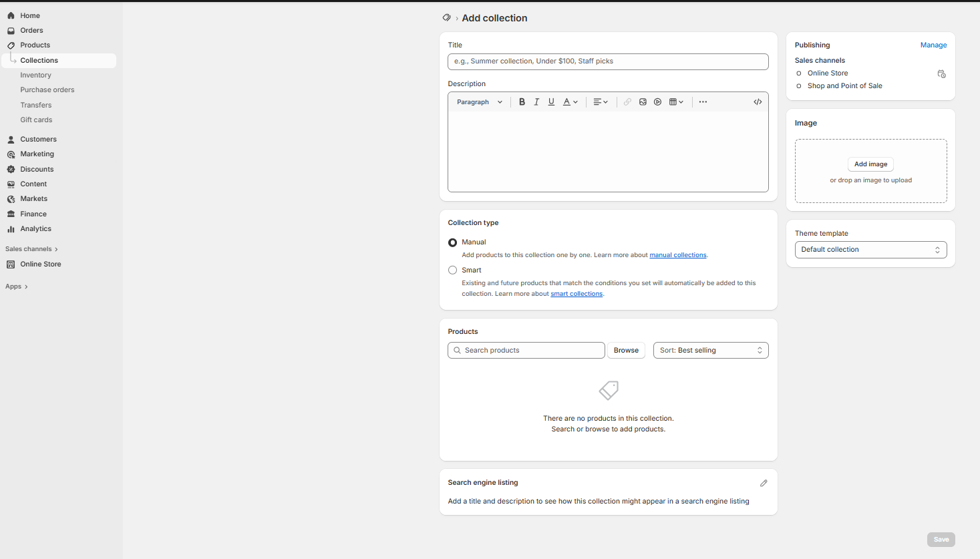The image size is (980, 559).
Task: Open Customers via its person icon
Action: click(x=11, y=140)
